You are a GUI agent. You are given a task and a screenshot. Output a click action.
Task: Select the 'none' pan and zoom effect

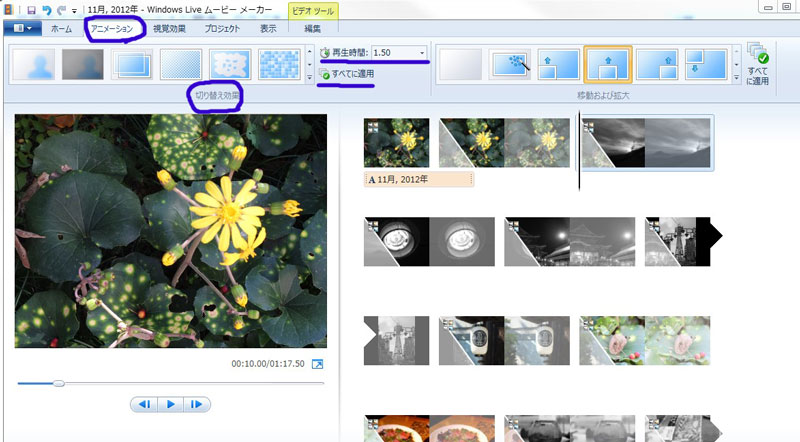(461, 65)
